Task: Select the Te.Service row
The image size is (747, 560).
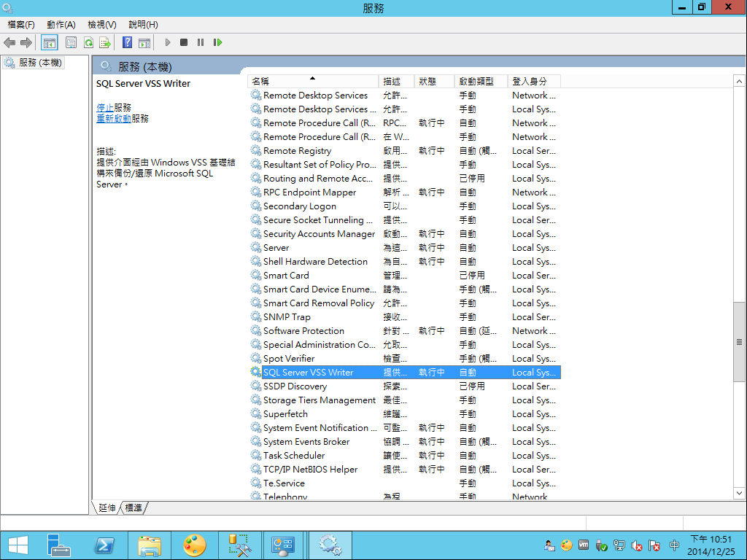Action: [x=406, y=483]
